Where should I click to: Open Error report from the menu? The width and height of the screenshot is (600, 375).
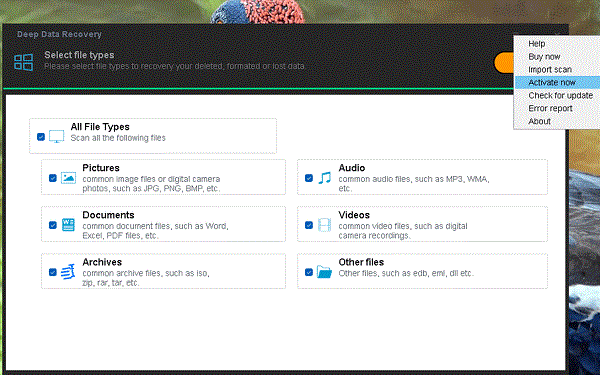[x=557, y=108]
